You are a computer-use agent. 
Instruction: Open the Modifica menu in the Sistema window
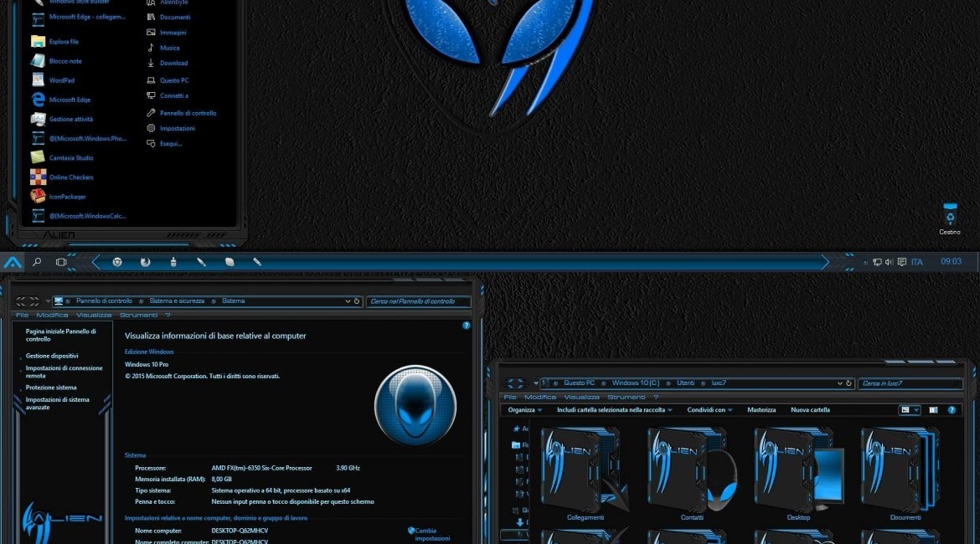point(52,316)
